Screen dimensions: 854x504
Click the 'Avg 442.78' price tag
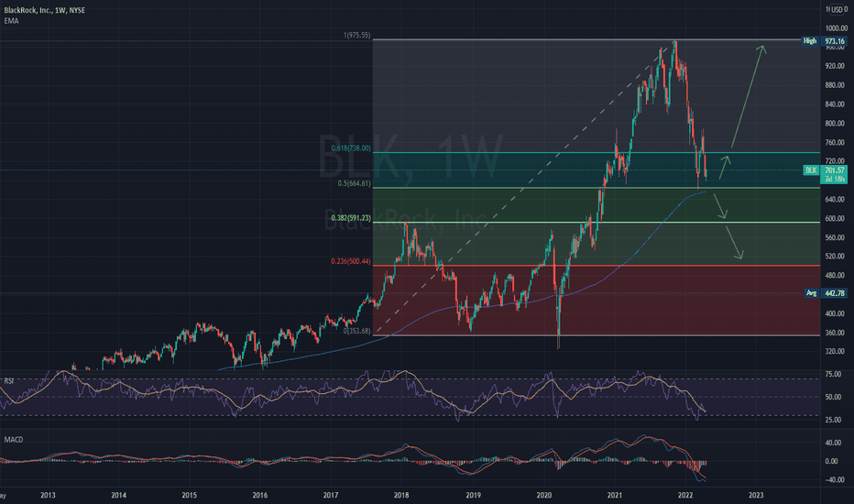point(826,293)
